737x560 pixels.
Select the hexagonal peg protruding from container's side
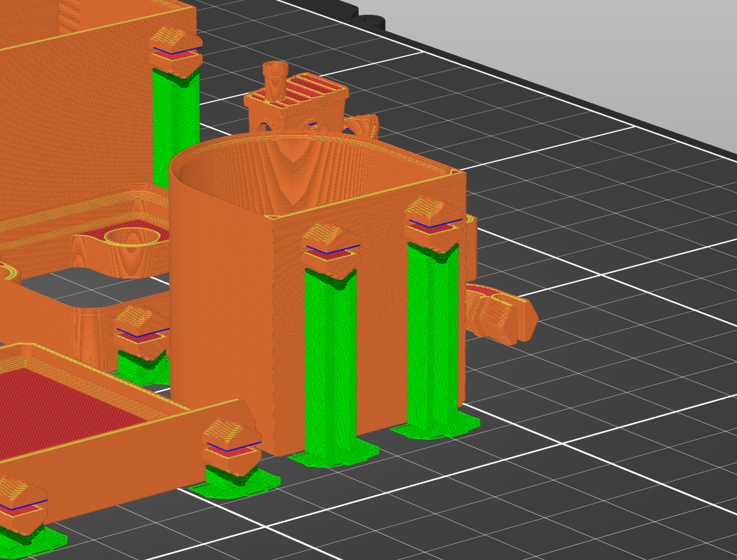502,314
